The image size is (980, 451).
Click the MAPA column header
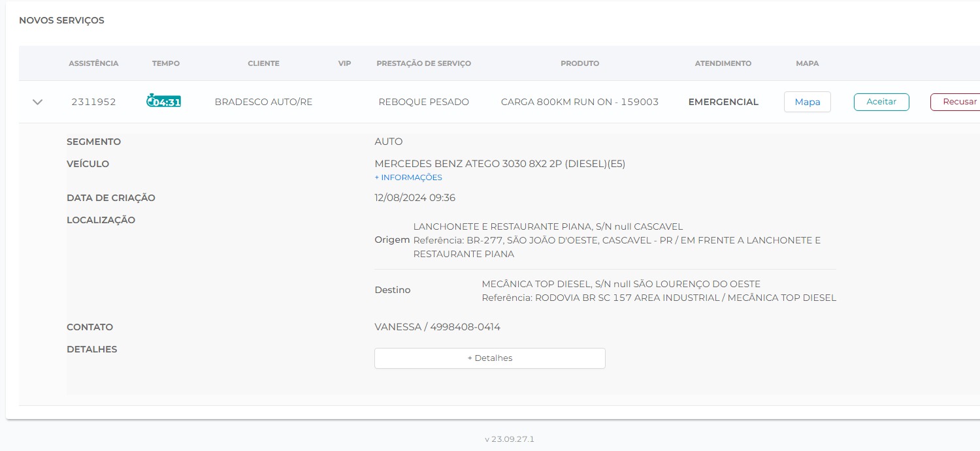[x=807, y=63]
